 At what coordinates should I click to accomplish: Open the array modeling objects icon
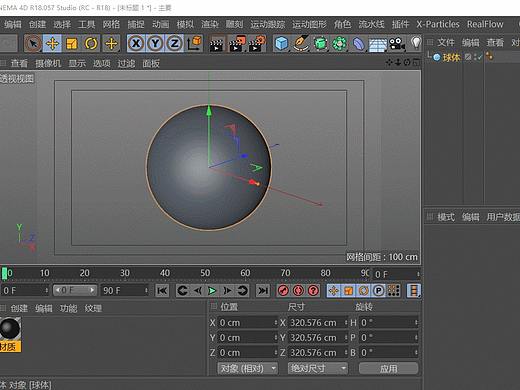[x=339, y=44]
